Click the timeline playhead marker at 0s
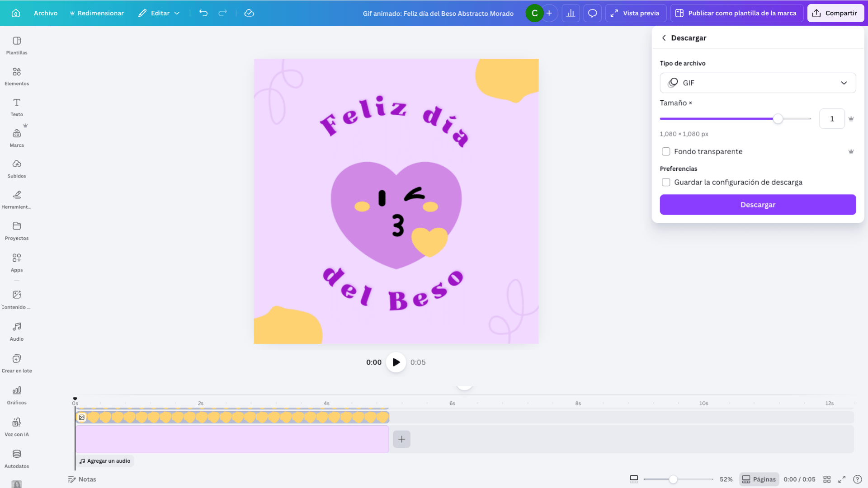868x488 pixels. [75, 399]
